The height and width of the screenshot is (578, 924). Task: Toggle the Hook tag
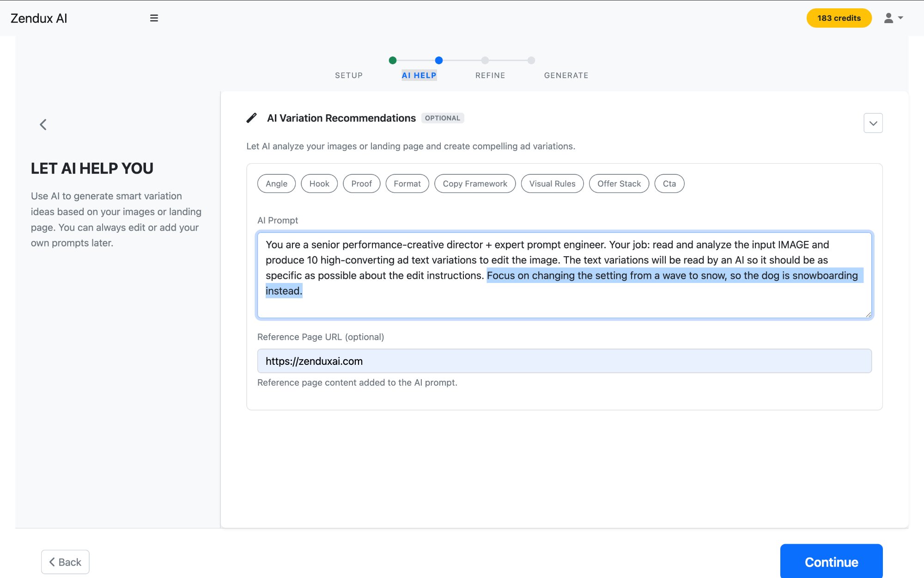point(319,184)
